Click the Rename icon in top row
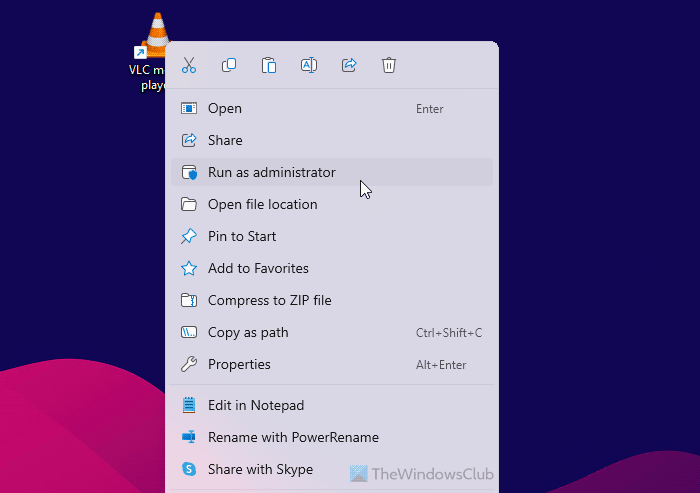This screenshot has width=700, height=493. pyautogui.click(x=309, y=65)
